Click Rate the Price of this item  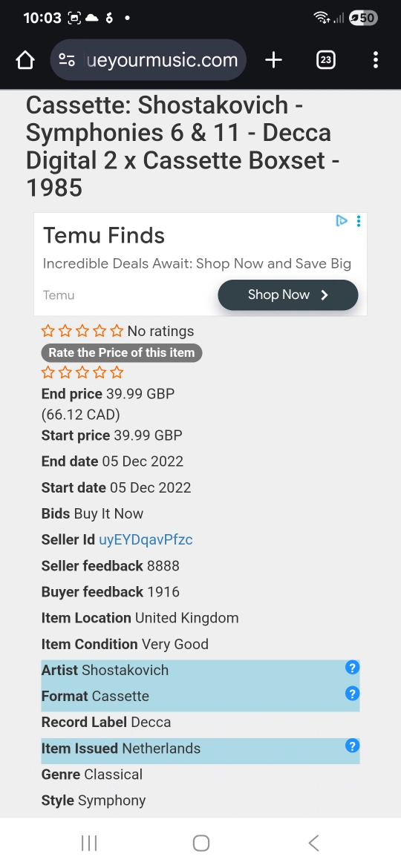(122, 352)
